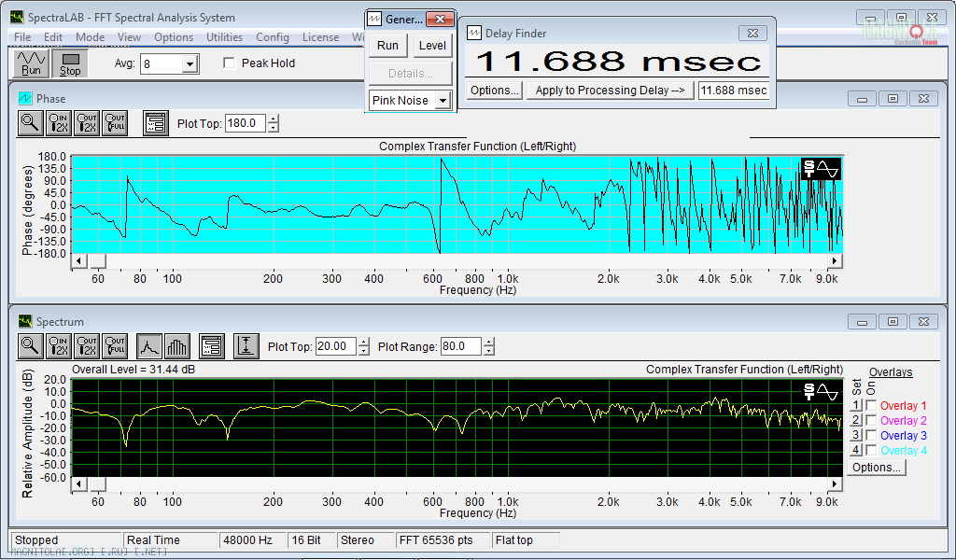Image resolution: width=956 pixels, height=560 pixels.
Task: Open plot properties icon in Phase window
Action: pyautogui.click(x=156, y=123)
